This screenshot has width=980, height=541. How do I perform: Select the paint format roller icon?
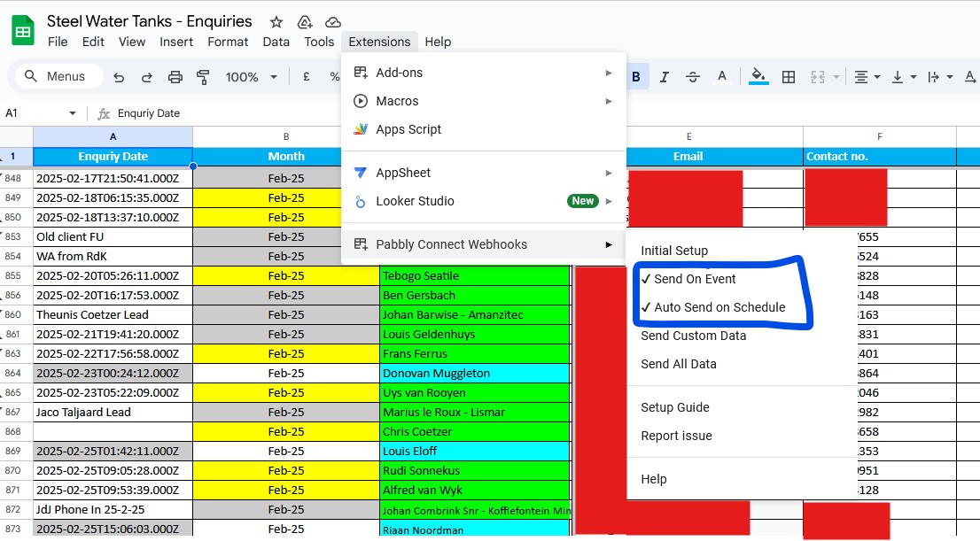click(203, 77)
